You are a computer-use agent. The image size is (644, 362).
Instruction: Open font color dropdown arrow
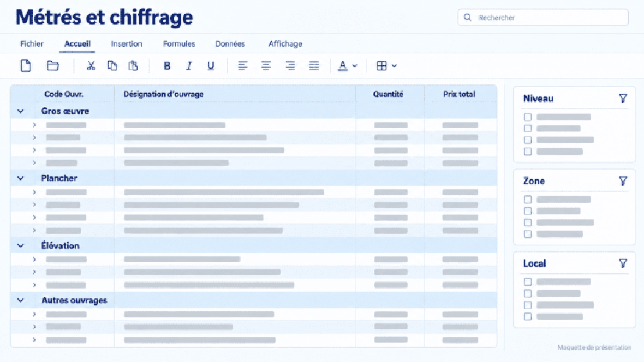[355, 66]
